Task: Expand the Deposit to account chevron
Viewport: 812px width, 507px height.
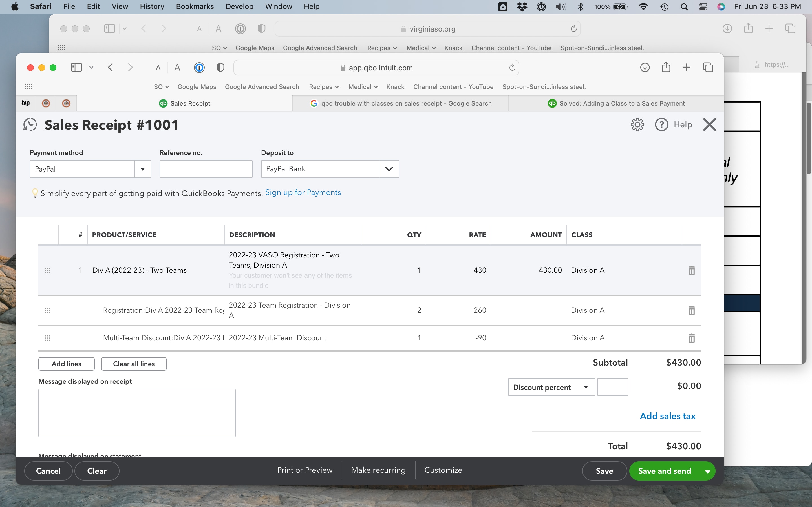Action: point(389,169)
